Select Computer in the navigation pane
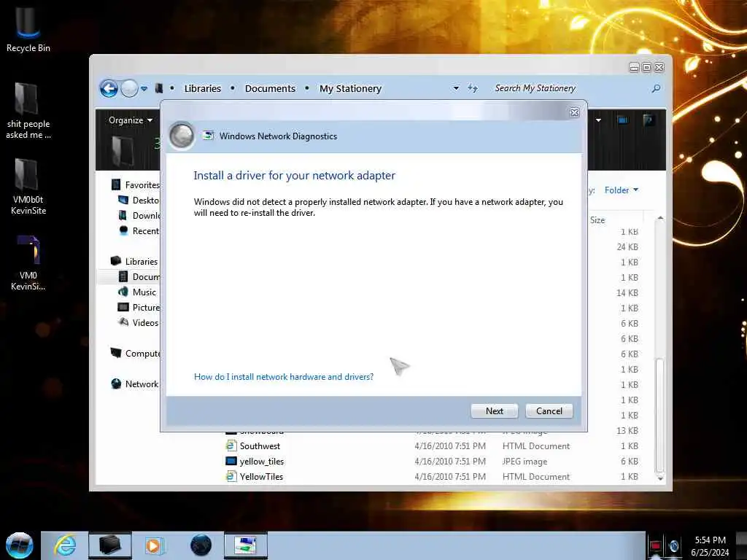Screen dimensions: 747x560 135,354
